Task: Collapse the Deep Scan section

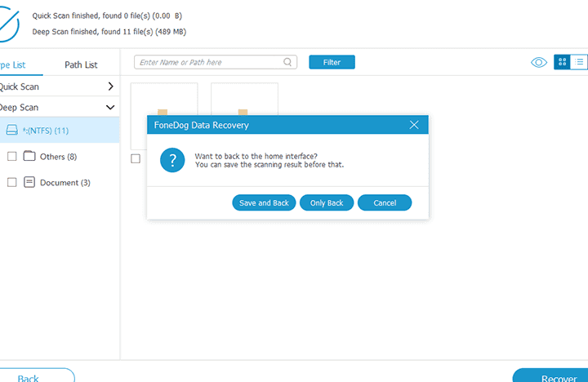Action: pyautogui.click(x=110, y=107)
